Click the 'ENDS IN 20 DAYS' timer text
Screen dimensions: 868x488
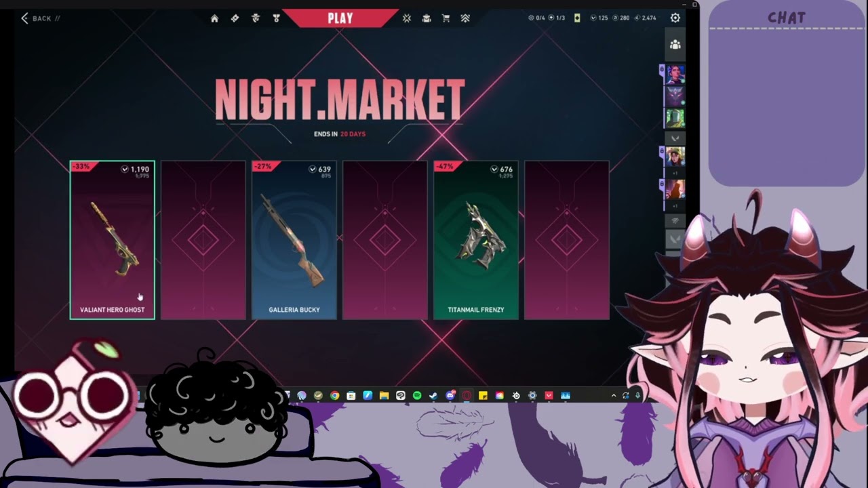coord(340,134)
